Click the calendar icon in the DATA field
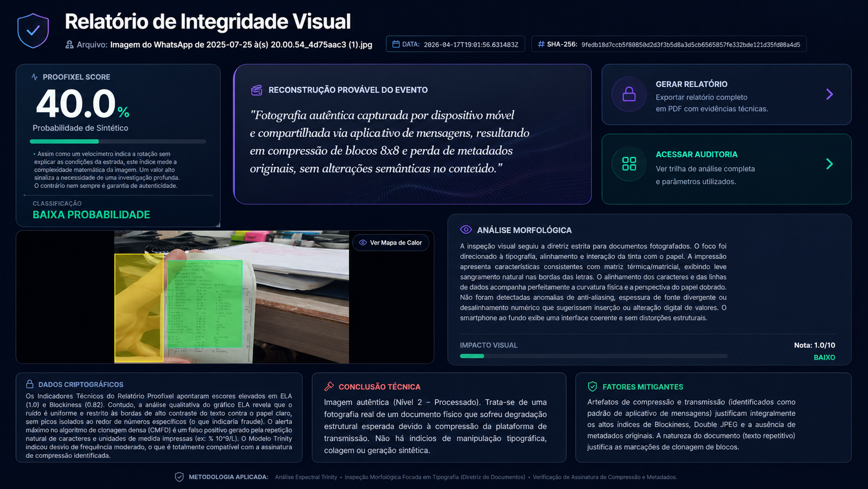868x489 pixels. 396,44
